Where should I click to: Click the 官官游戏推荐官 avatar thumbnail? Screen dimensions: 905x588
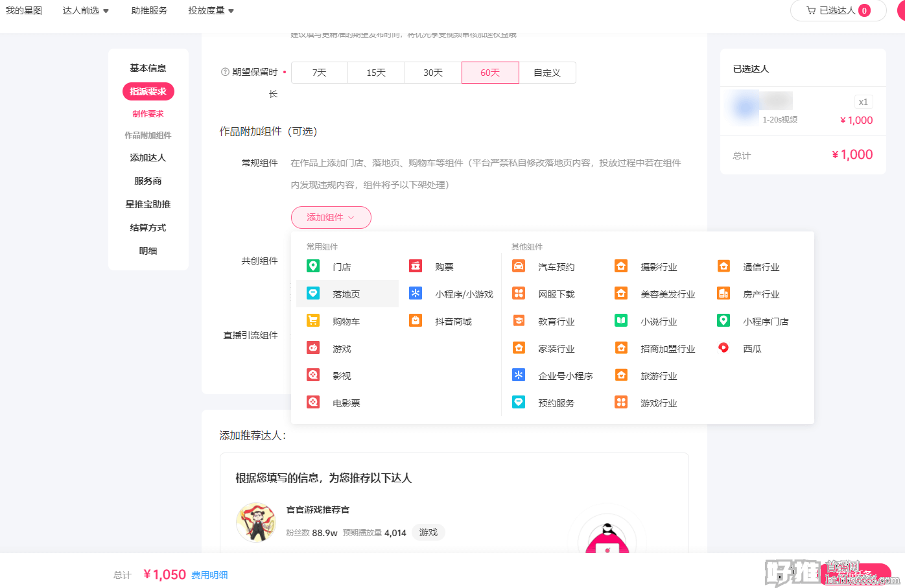pos(256,522)
